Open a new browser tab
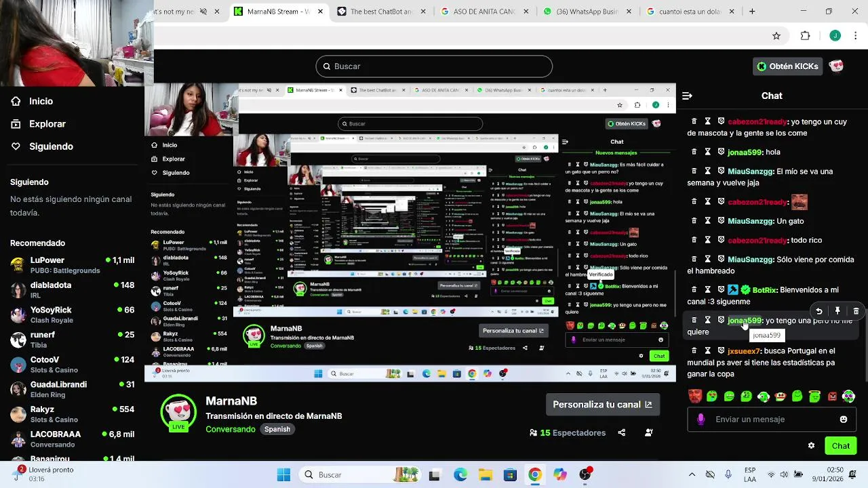The width and height of the screenshot is (868, 488). 752,12
